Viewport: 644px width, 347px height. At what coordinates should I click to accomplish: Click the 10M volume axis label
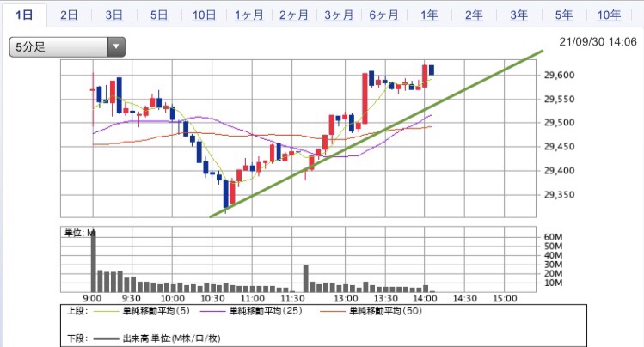[553, 283]
